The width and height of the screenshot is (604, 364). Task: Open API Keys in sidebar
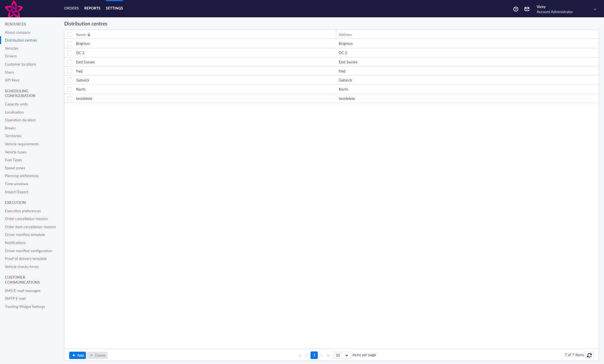click(x=12, y=80)
